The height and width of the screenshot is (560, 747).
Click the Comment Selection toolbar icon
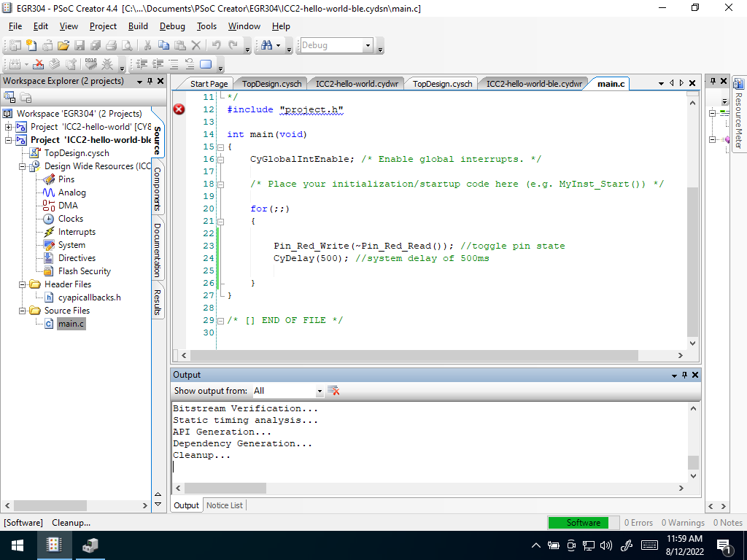pyautogui.click(x=174, y=64)
